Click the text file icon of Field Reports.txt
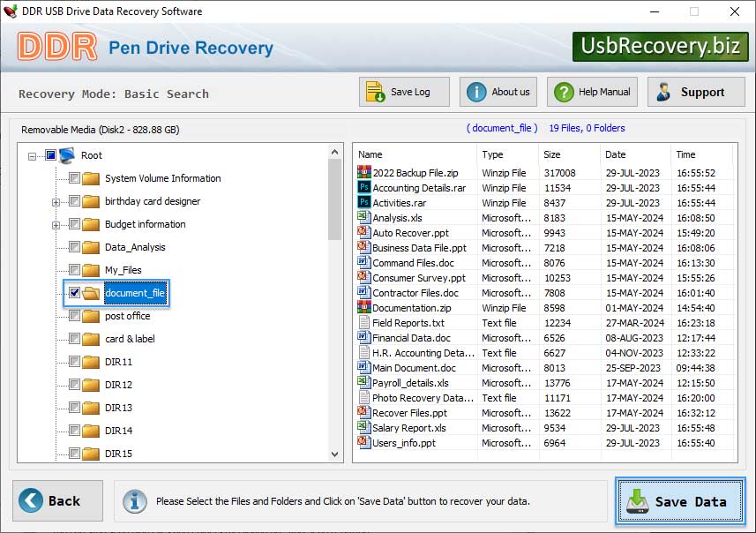Screen dimensions: 756x533 click(x=364, y=322)
